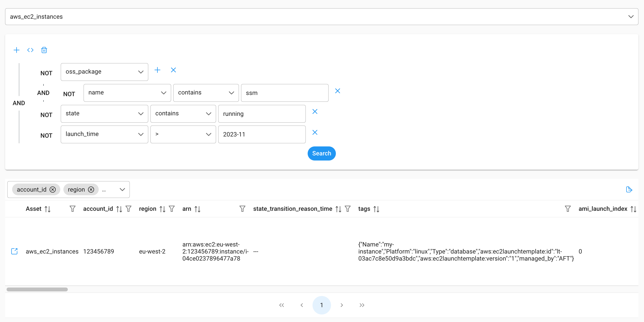This screenshot has height=322, width=644.
Task: Toggle the outer AND operator
Action: coord(19,103)
